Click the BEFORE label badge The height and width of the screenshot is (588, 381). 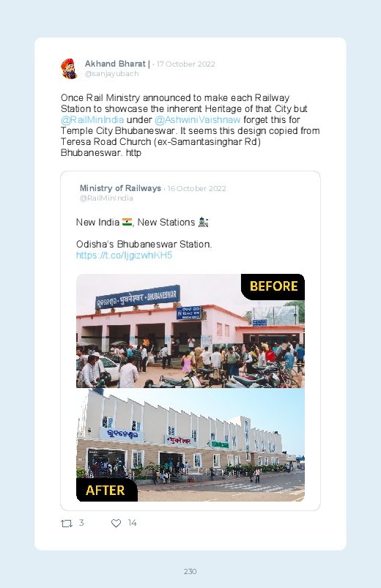(x=273, y=286)
